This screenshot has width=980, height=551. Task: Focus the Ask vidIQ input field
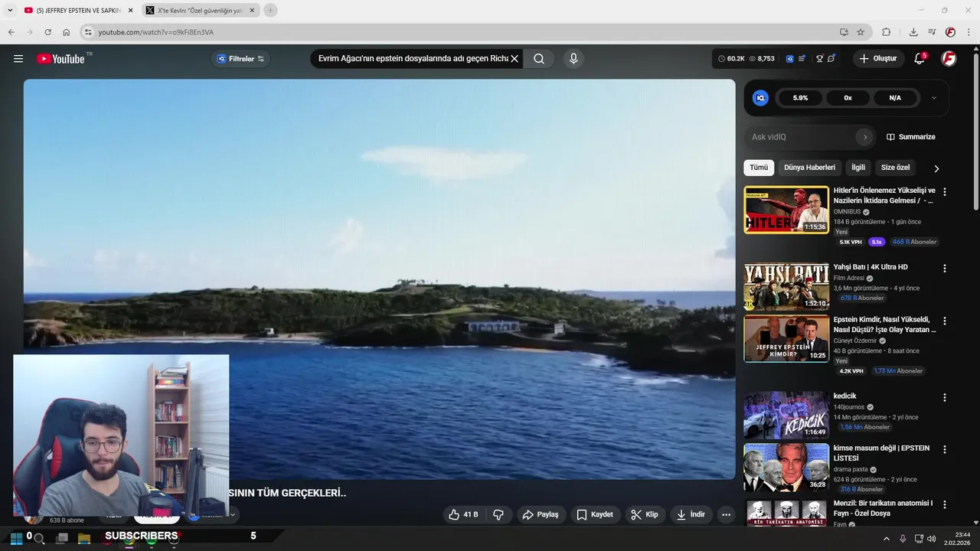point(801,137)
